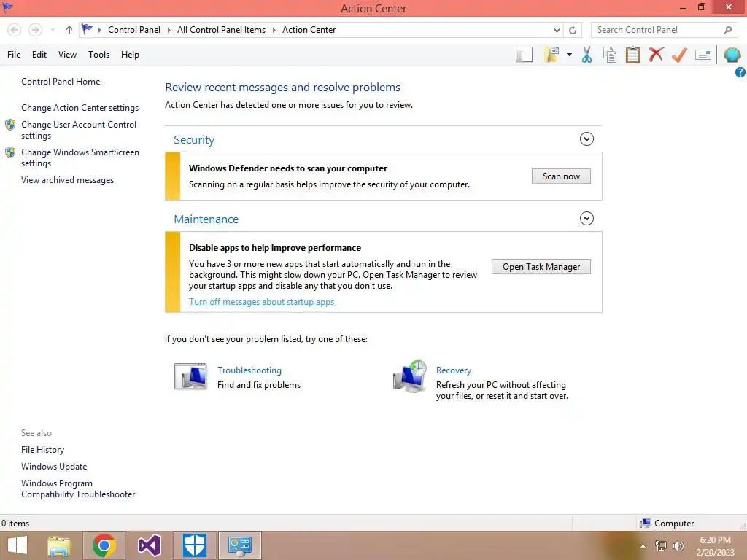
Task: Open the folder options dropdown arrow
Action: click(569, 55)
